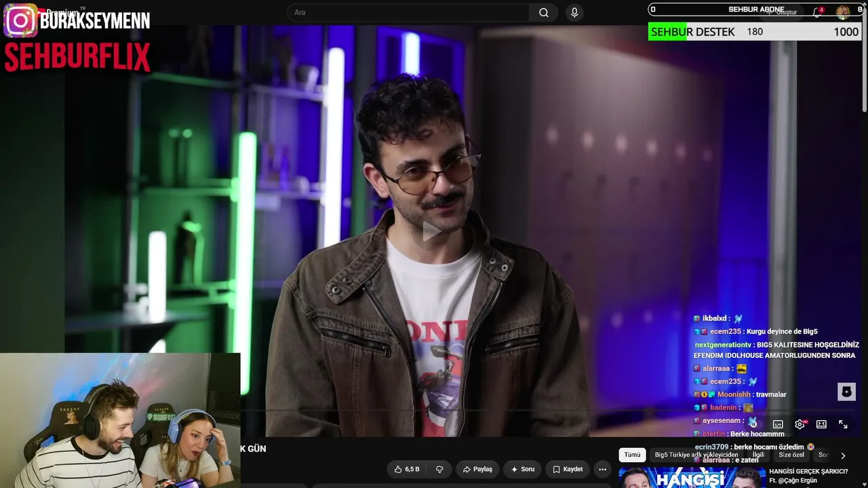868x488 pixels.
Task: Open the account avatar menu
Action: tap(843, 12)
